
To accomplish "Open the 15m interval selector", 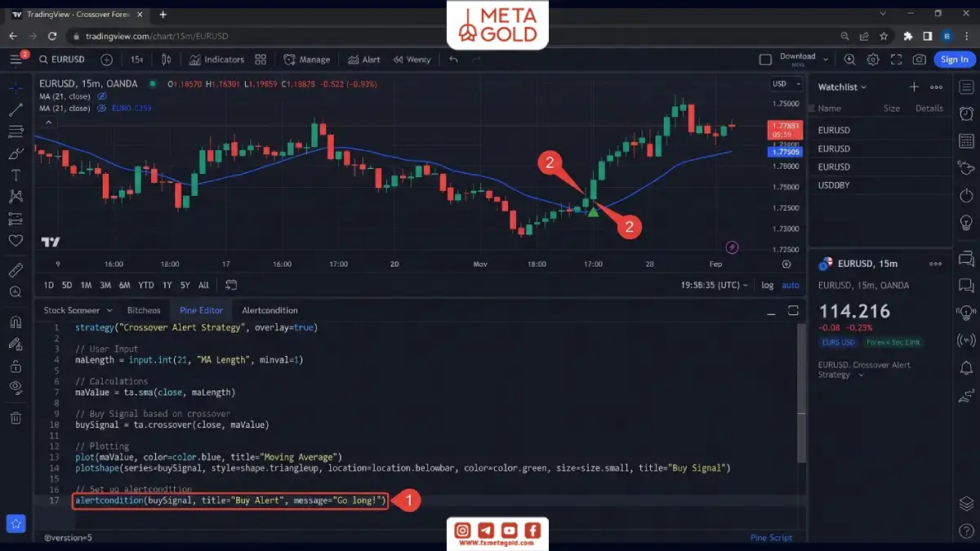I will tap(136, 60).
